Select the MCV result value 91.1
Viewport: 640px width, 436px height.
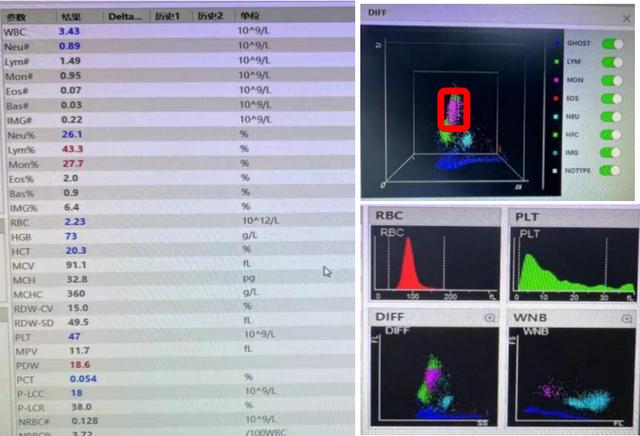click(76, 265)
